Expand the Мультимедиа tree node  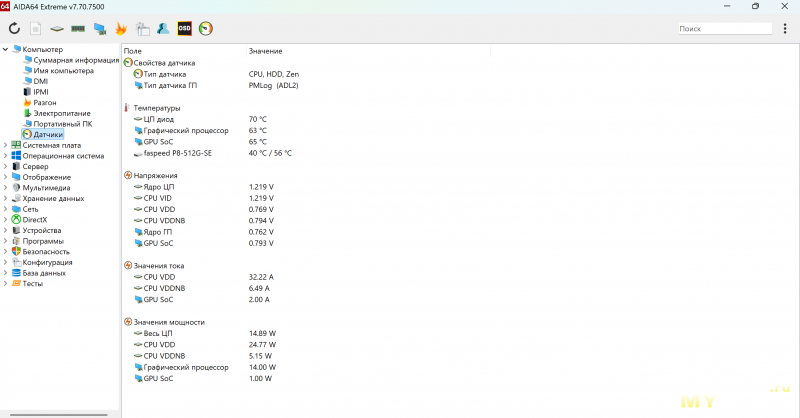[x=6, y=188]
